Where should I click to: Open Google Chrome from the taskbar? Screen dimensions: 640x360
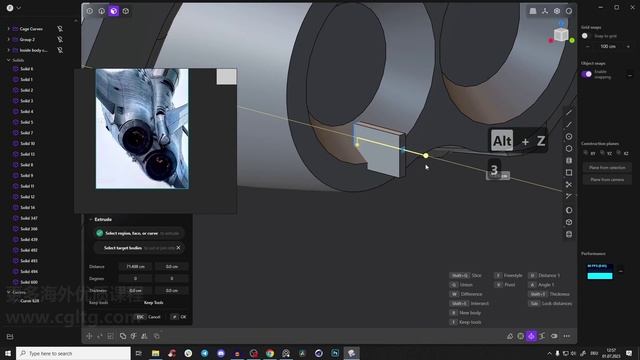[x=270, y=353]
